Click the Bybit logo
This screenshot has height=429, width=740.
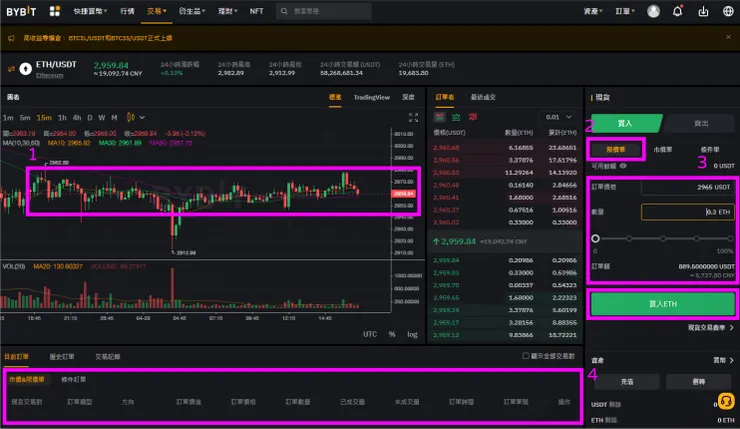click(21, 11)
